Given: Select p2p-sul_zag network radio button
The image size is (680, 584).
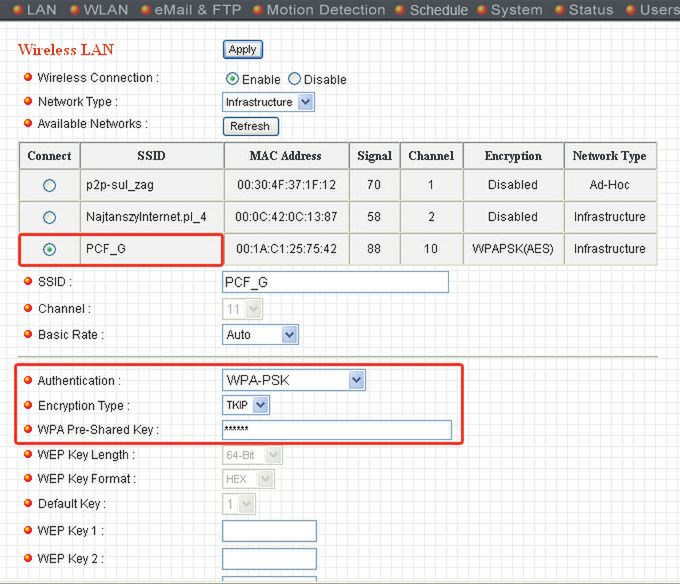Looking at the screenshot, I should [49, 186].
